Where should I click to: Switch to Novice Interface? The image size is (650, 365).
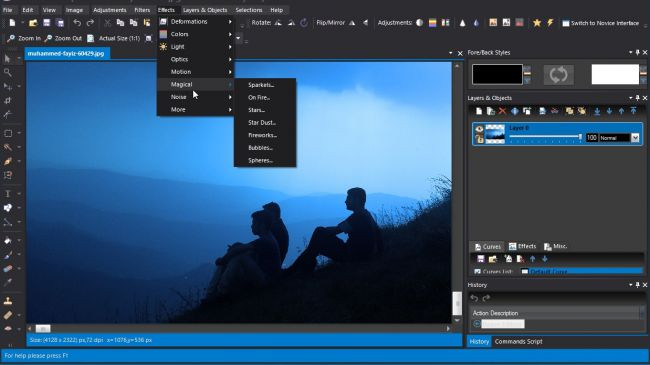click(x=600, y=23)
